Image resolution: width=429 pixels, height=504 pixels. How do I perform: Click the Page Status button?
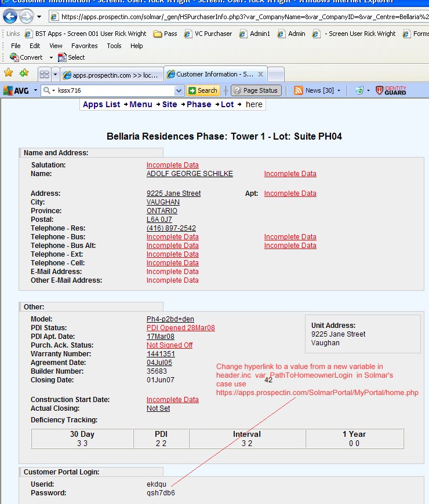point(256,90)
